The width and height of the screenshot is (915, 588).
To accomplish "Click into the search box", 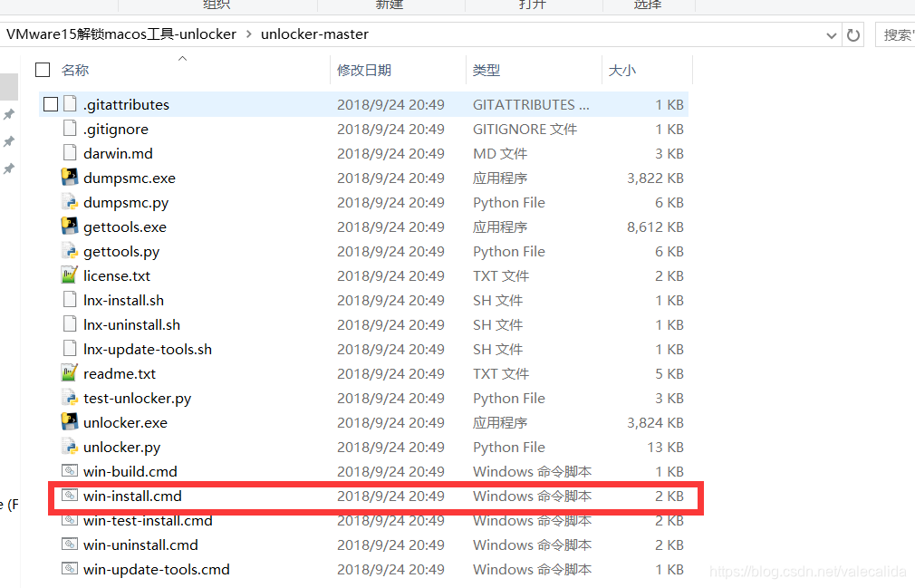I will pos(895,35).
